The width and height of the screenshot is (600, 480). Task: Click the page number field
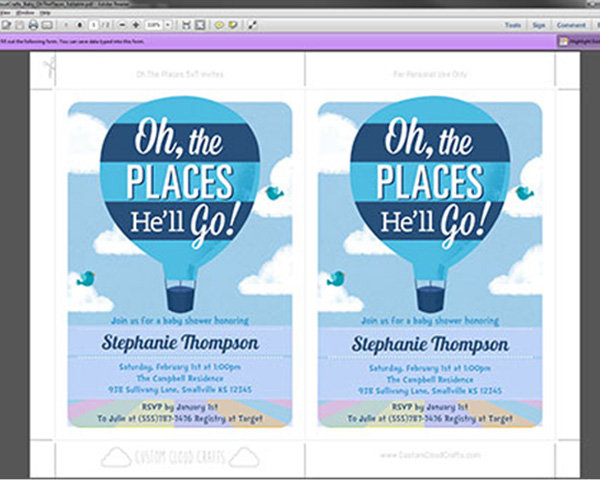(x=94, y=25)
